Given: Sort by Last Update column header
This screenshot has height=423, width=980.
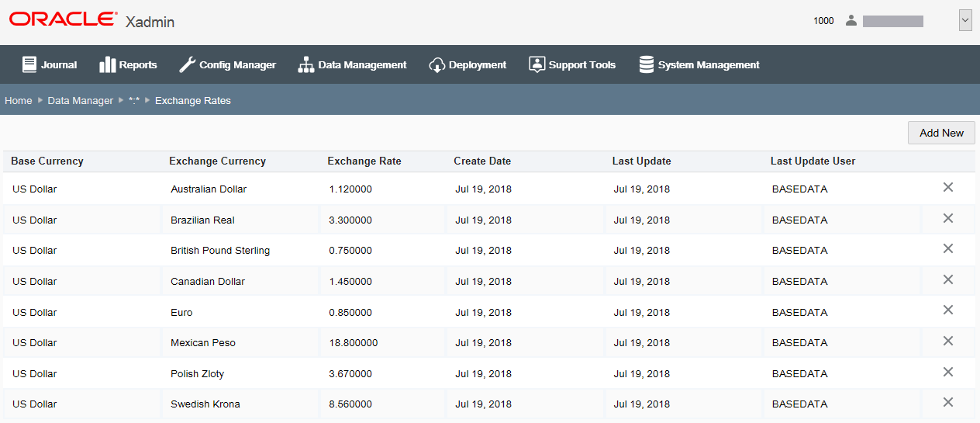Looking at the screenshot, I should [642, 161].
